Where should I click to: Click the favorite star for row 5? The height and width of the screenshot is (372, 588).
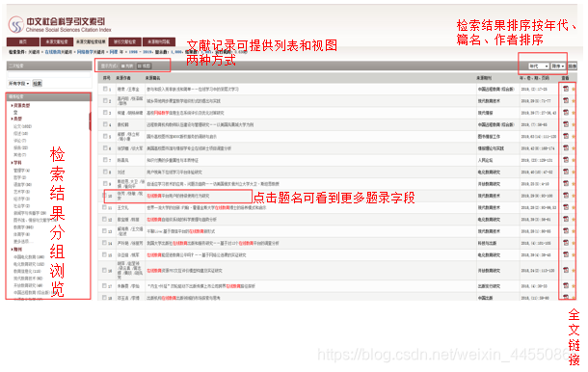[x=574, y=137]
